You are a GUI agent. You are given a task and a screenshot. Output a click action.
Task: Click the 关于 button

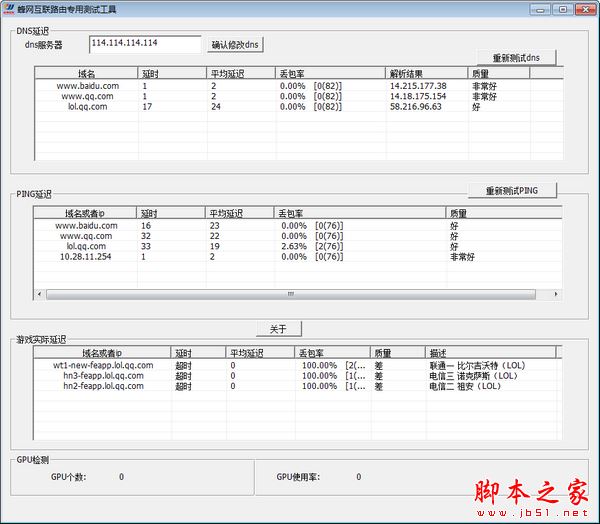point(279,329)
